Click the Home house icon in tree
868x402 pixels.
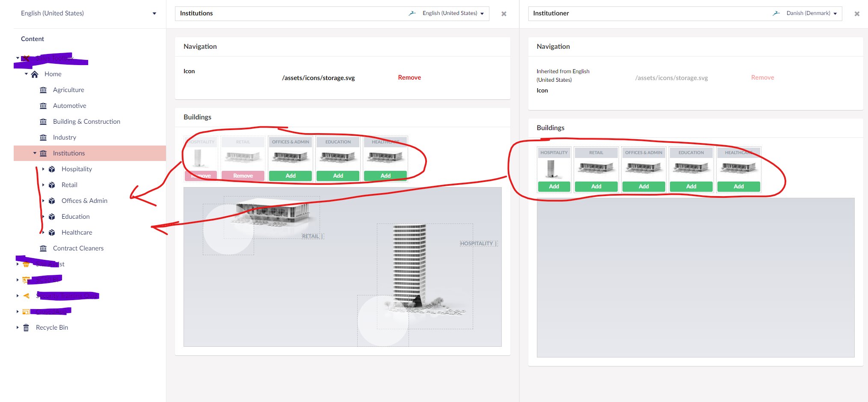pos(35,74)
